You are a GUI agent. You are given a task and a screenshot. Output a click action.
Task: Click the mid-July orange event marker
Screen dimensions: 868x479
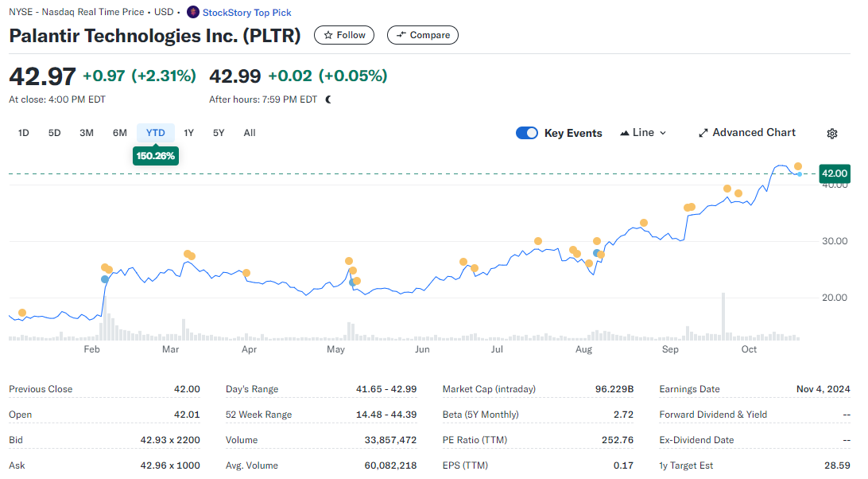(x=538, y=241)
